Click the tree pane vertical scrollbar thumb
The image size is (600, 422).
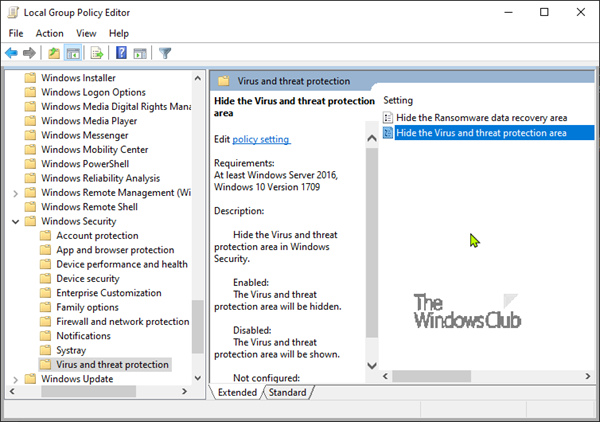197,327
